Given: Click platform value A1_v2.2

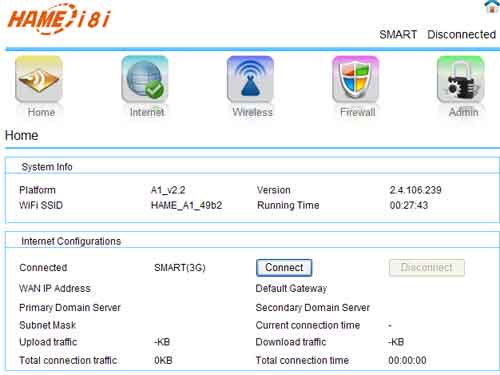Looking at the screenshot, I should [x=168, y=190].
